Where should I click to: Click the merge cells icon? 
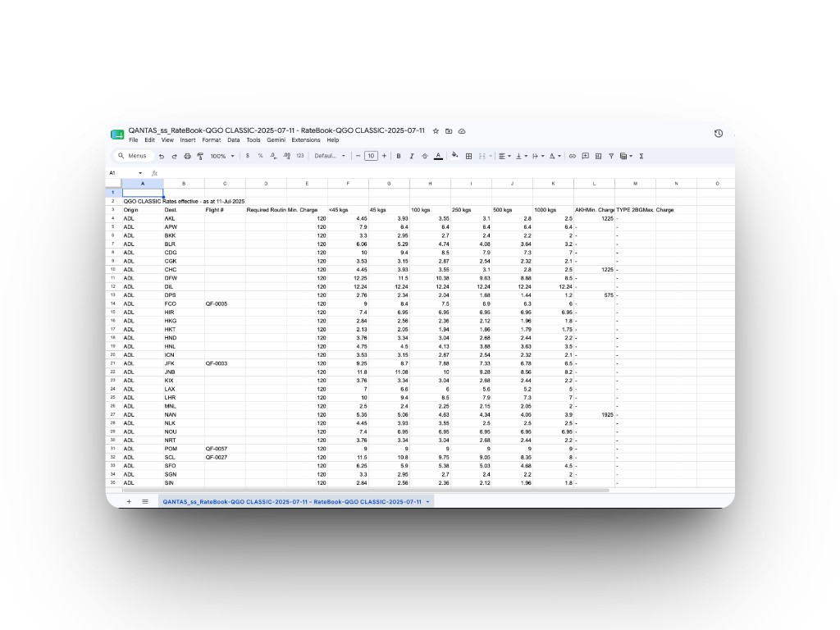[x=482, y=156]
